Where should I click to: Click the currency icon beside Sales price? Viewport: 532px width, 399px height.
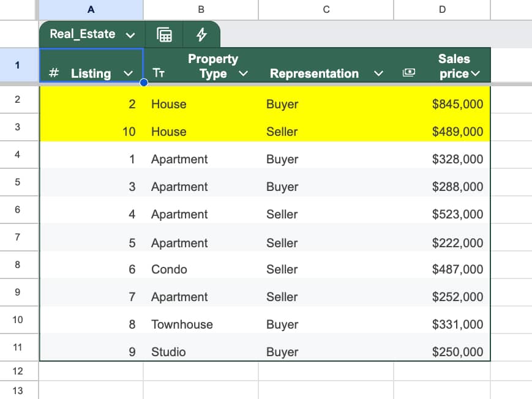(409, 72)
